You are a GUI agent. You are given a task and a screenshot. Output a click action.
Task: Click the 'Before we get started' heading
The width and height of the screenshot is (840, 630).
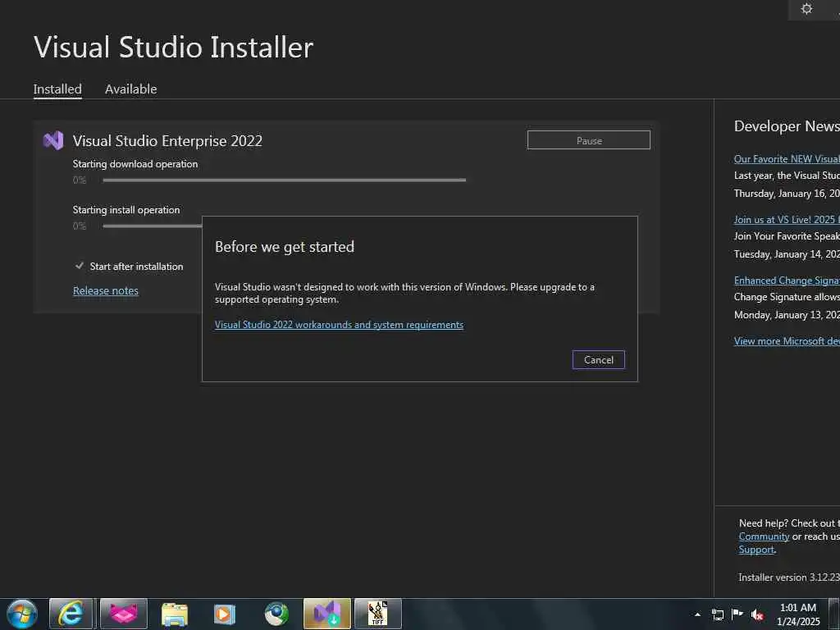click(285, 247)
